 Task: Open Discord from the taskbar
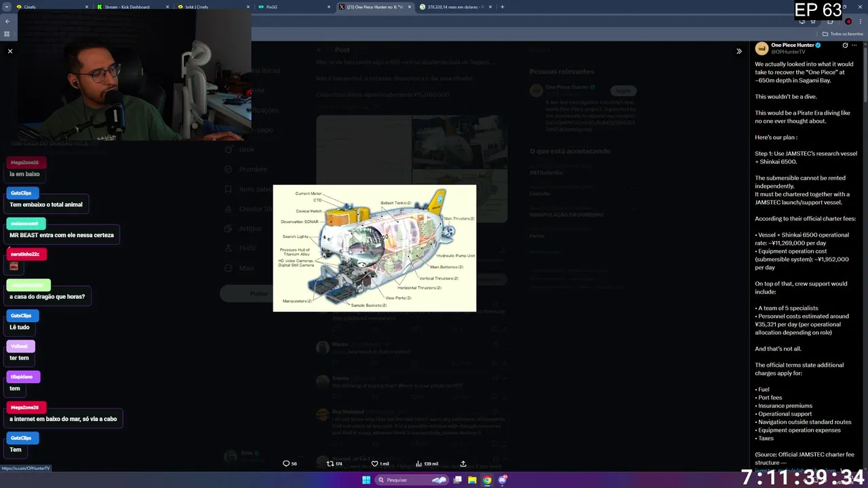point(502,480)
